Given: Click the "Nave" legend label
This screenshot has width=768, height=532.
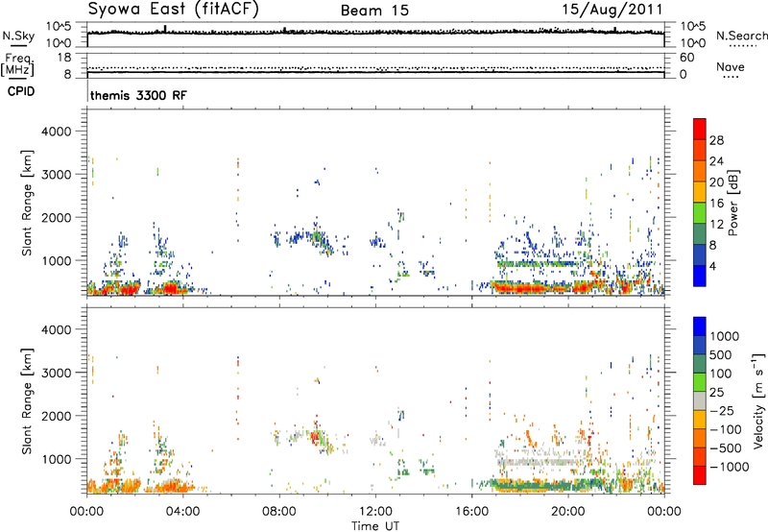Looking at the screenshot, I should tap(730, 66).
